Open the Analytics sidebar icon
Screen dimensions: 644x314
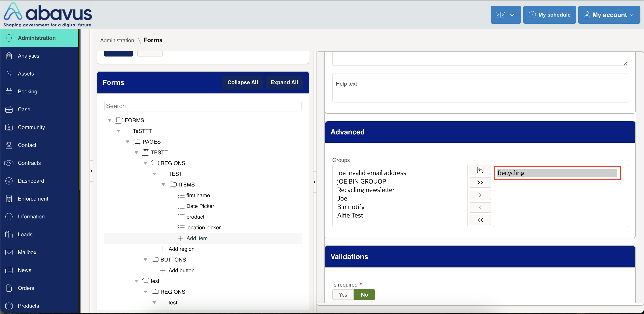(9, 56)
